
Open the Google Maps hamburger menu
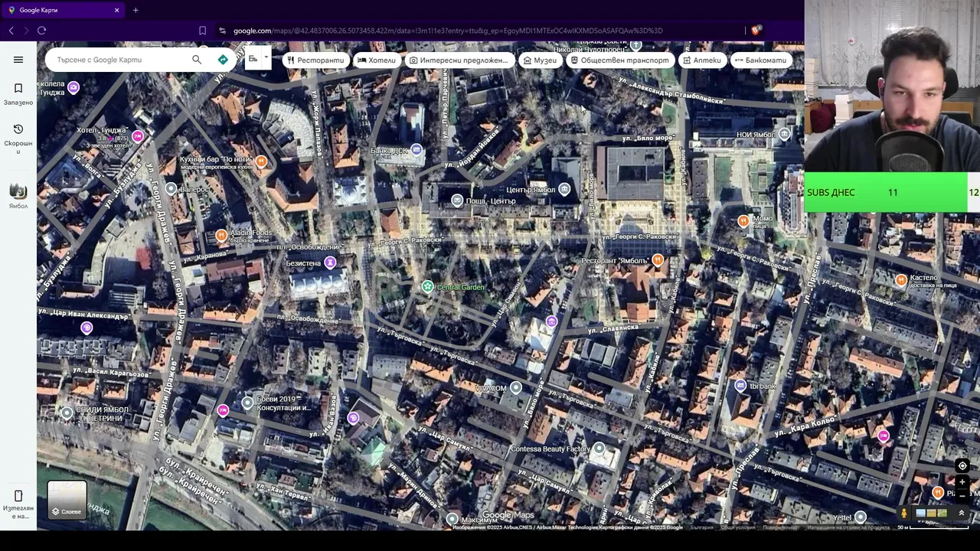pos(18,60)
